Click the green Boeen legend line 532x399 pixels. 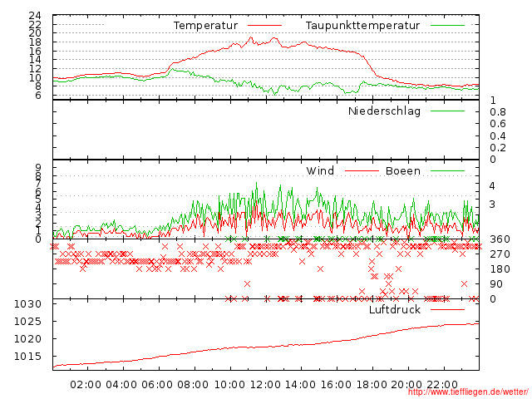(447, 170)
